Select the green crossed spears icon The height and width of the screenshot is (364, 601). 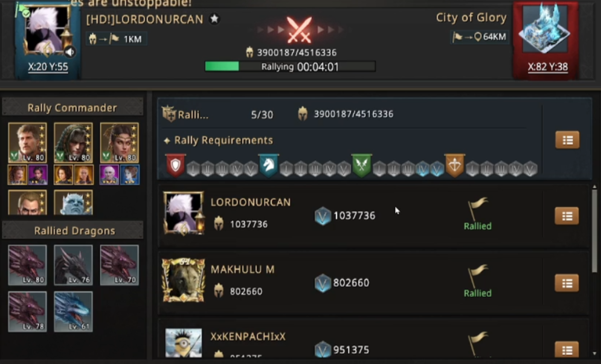(362, 165)
